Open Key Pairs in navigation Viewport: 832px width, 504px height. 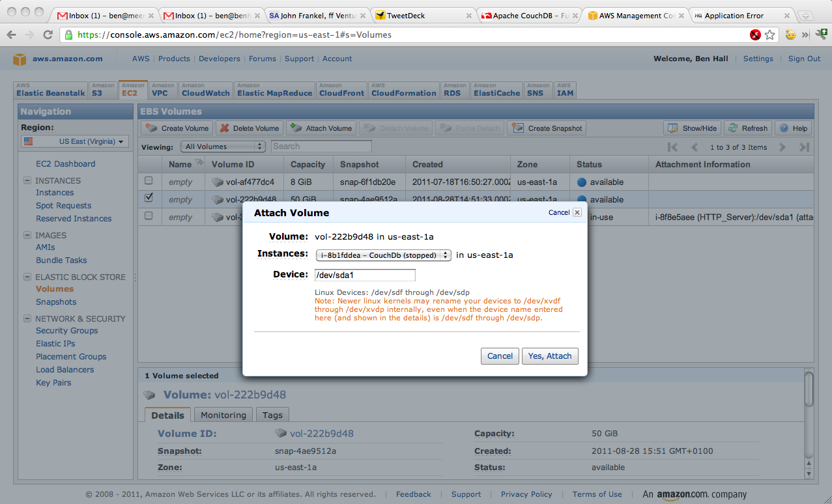53,383
